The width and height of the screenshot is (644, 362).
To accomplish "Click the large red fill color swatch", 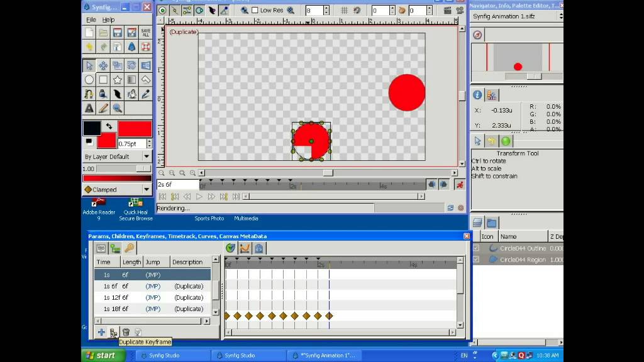I will tap(135, 128).
